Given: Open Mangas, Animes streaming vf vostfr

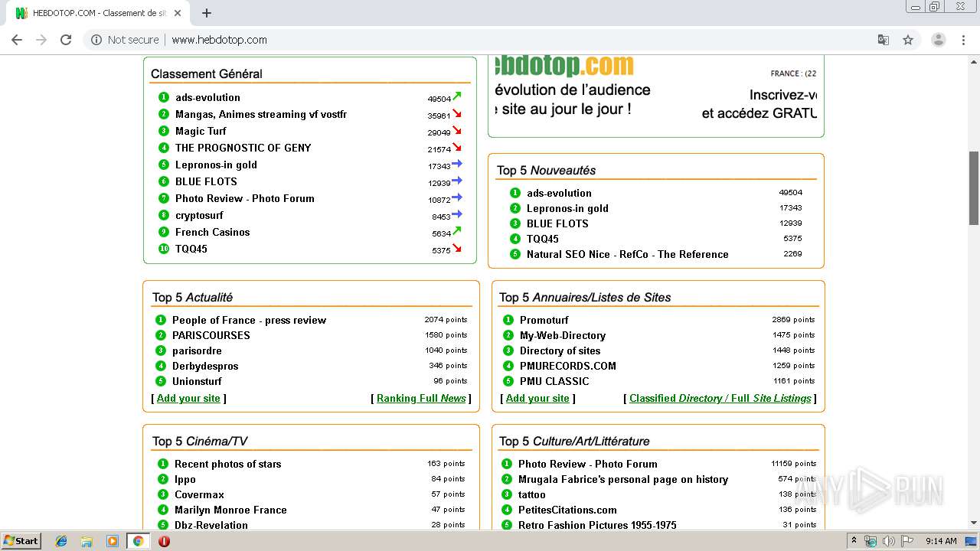Looking at the screenshot, I should coord(261,114).
